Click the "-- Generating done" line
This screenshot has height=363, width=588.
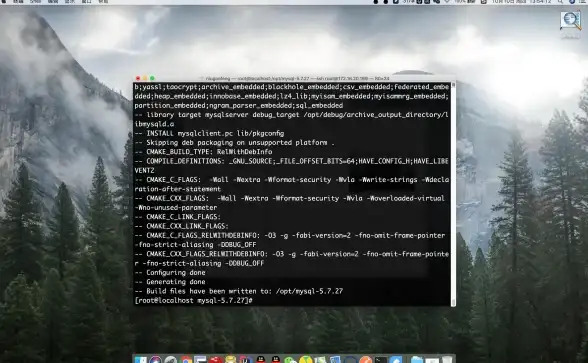click(x=170, y=282)
